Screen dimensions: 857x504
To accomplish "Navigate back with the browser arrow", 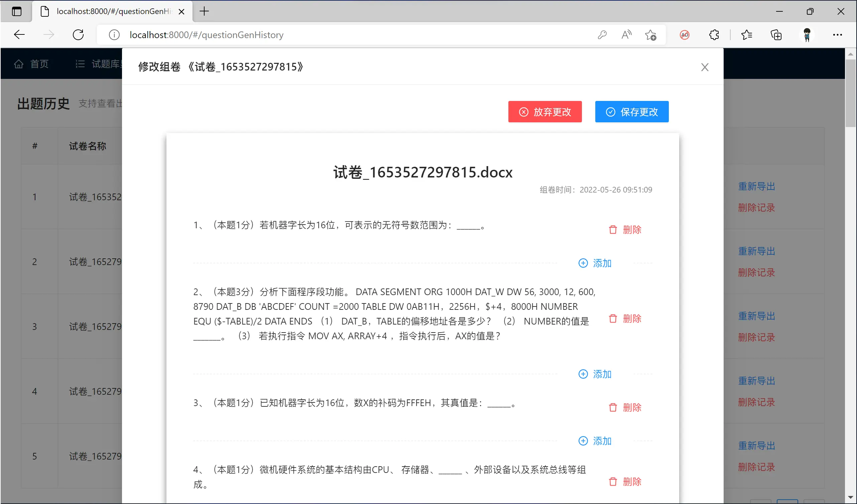I will click(x=19, y=34).
